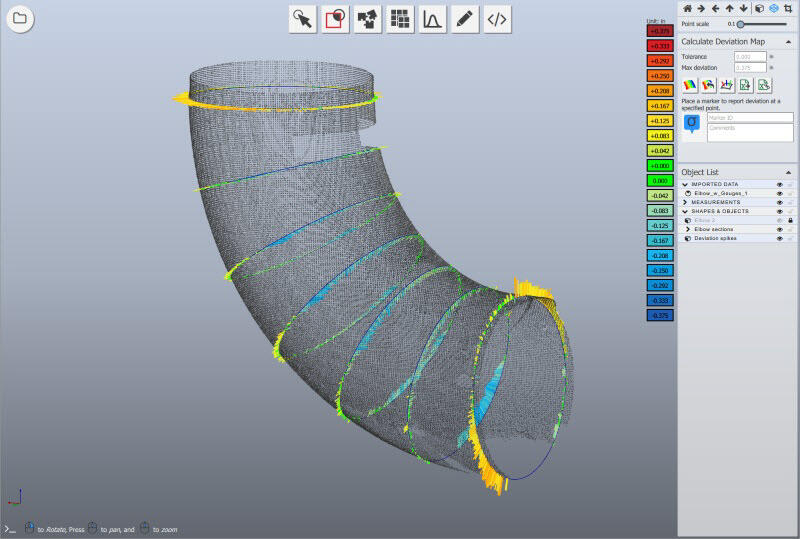Collapse the SHAPES & OBJECTS group

coord(685,211)
